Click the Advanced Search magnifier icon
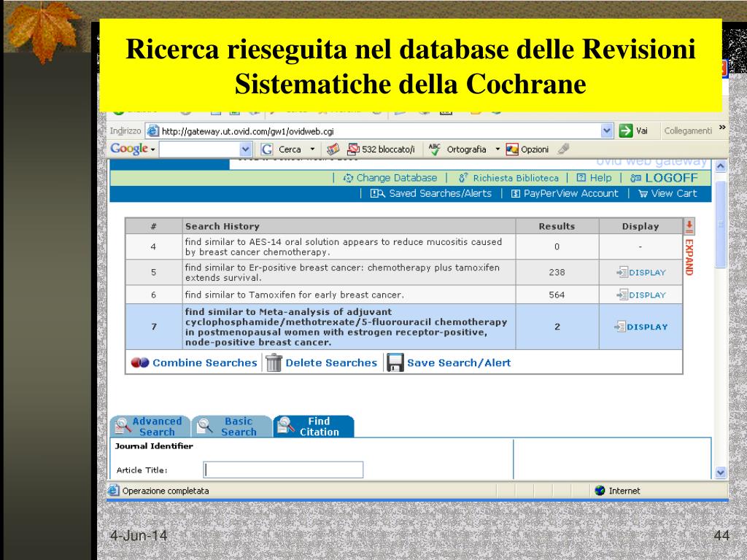Screen dimensions: 747x560 pyautogui.click(x=123, y=426)
